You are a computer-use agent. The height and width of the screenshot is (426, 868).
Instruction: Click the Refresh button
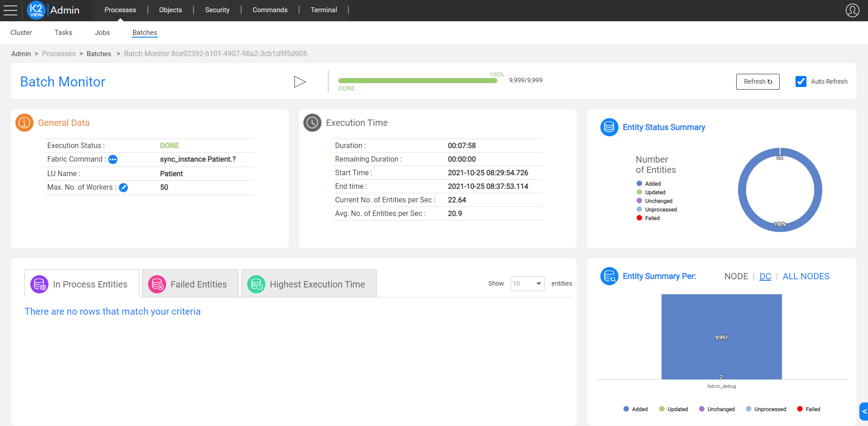click(x=758, y=81)
